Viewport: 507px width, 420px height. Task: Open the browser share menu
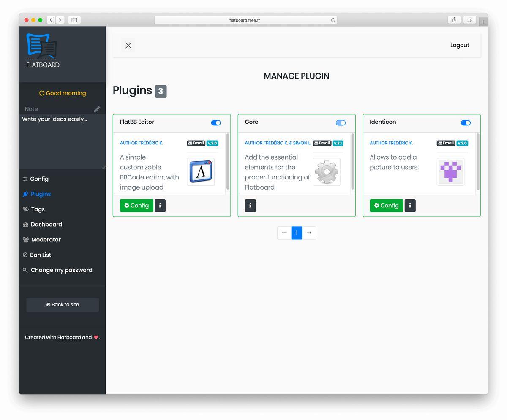454,20
